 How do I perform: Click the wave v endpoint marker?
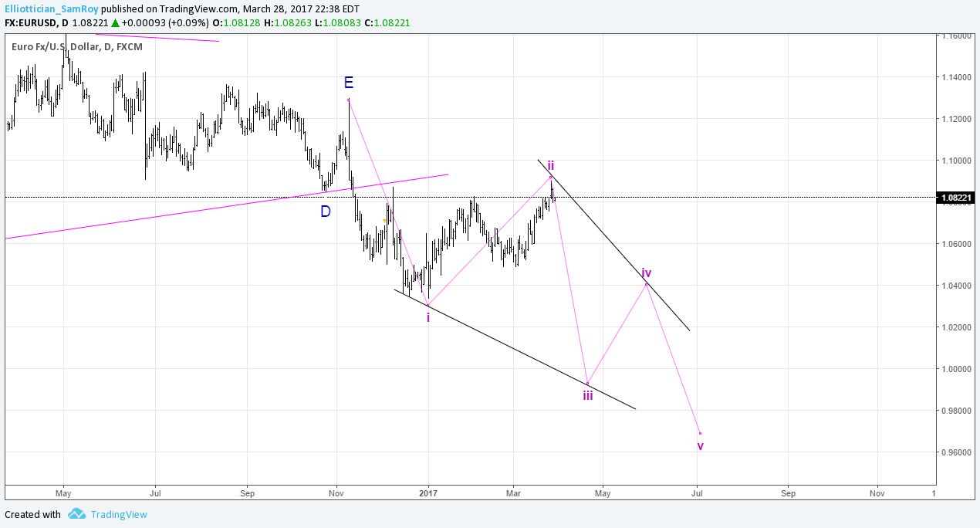coord(700,433)
